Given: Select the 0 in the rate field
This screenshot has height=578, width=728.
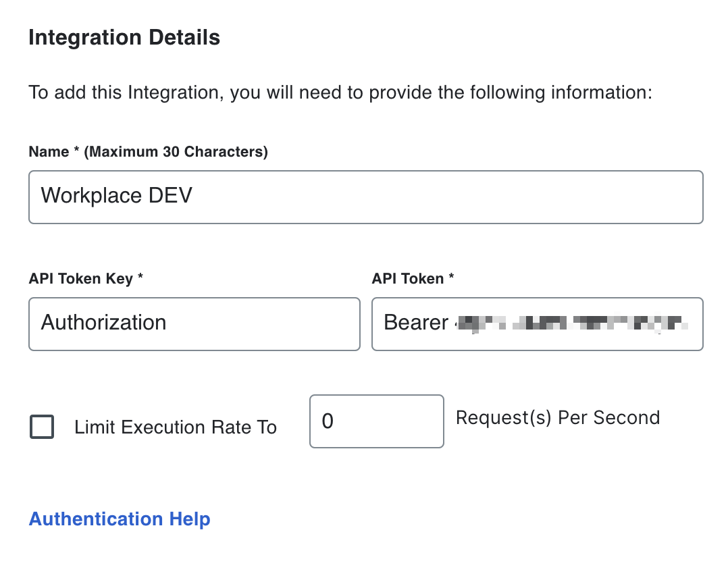Looking at the screenshot, I should (x=327, y=421).
